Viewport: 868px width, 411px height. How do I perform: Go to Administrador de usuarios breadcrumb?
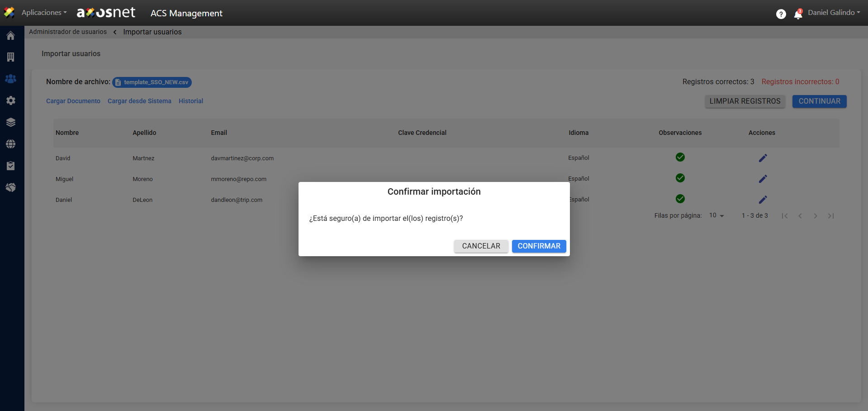(x=68, y=32)
